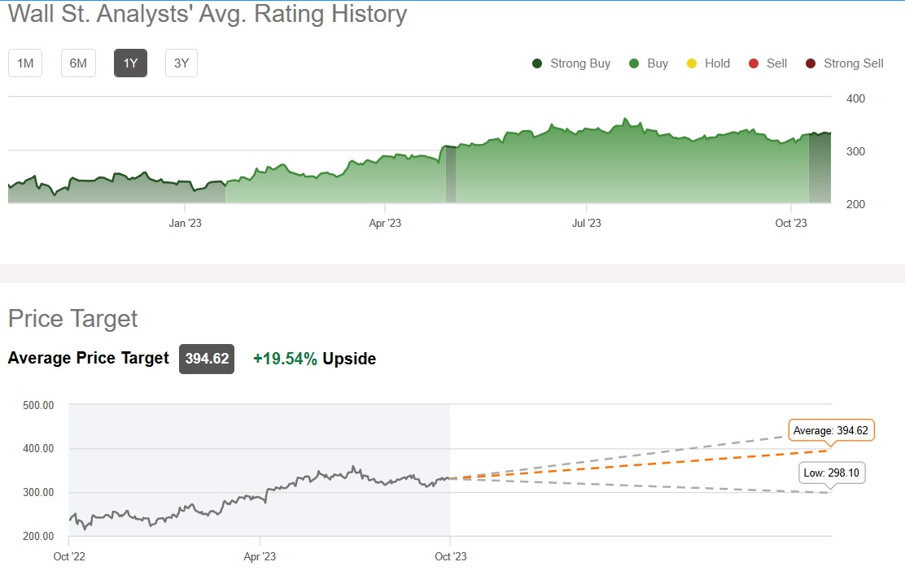Viewport: 905px width, 588px height.
Task: Switch rating history to 3Y
Action: (181, 63)
